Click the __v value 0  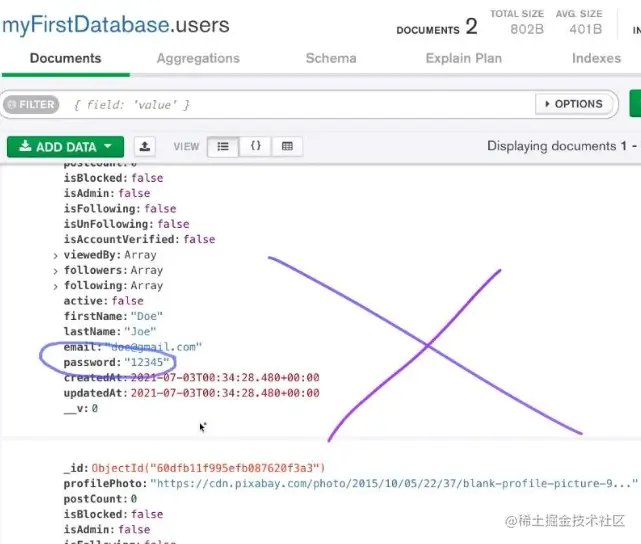click(95, 408)
